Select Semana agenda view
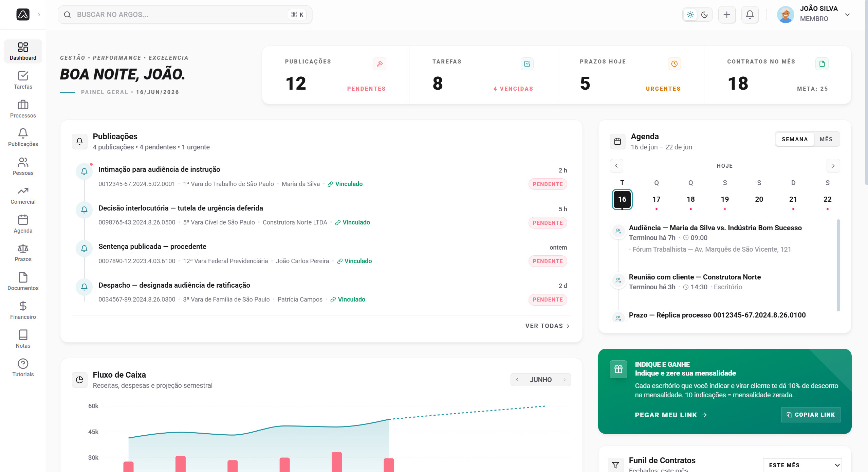This screenshot has width=868, height=472. click(x=795, y=139)
